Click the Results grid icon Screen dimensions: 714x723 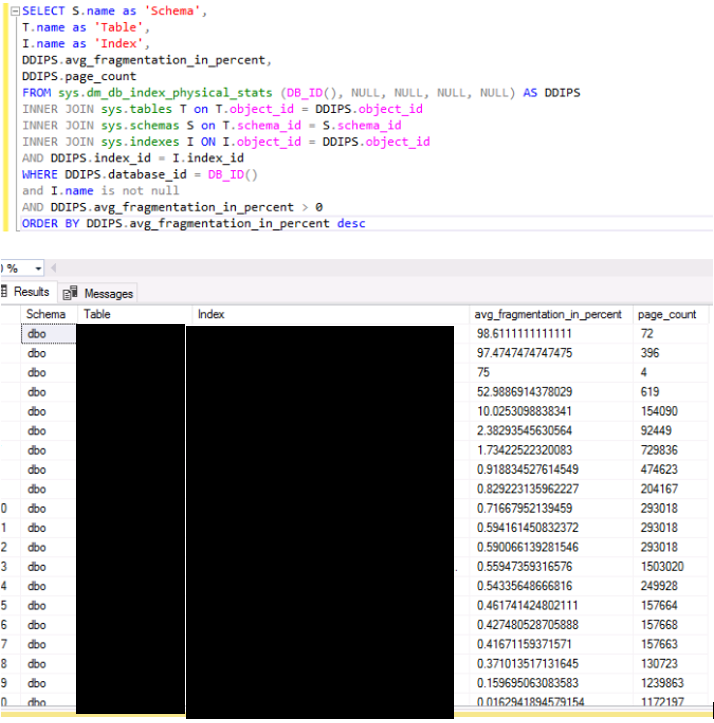pos(6,292)
